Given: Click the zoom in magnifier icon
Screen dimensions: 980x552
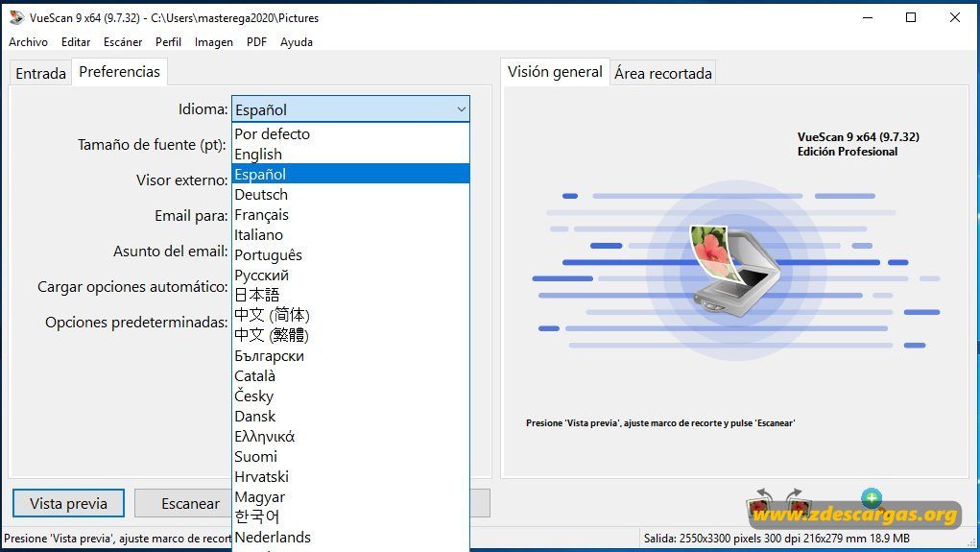Looking at the screenshot, I should point(871,498).
